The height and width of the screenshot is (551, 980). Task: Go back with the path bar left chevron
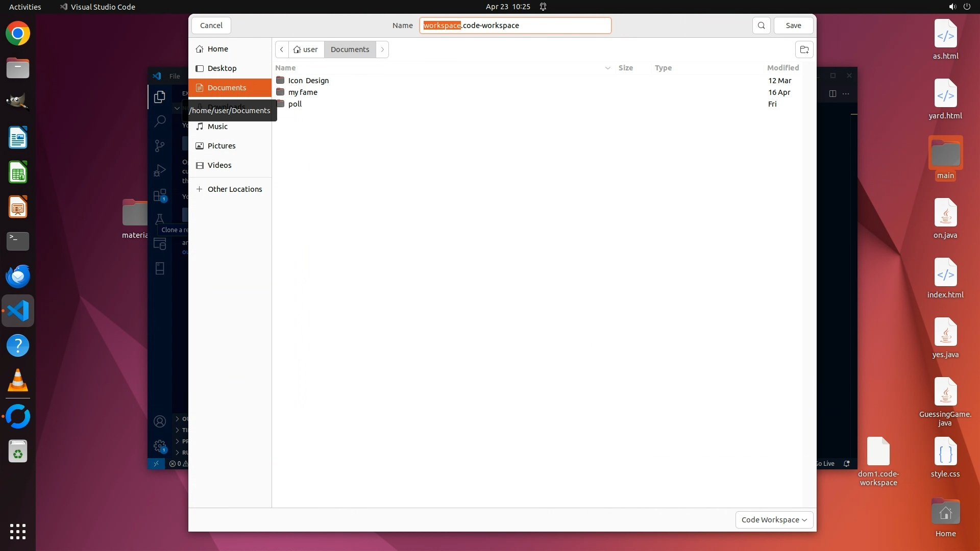(282, 49)
